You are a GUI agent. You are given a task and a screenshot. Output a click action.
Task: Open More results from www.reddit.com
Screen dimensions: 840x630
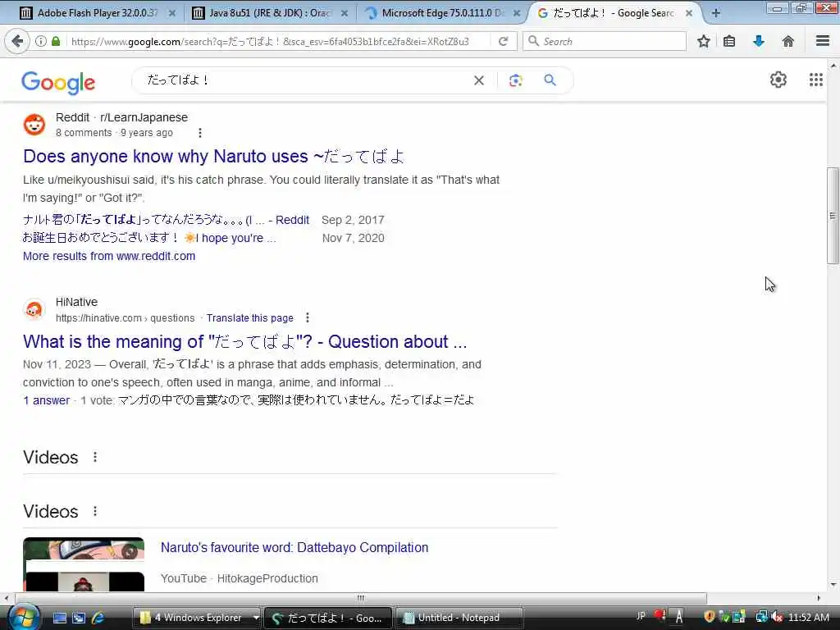tap(109, 256)
